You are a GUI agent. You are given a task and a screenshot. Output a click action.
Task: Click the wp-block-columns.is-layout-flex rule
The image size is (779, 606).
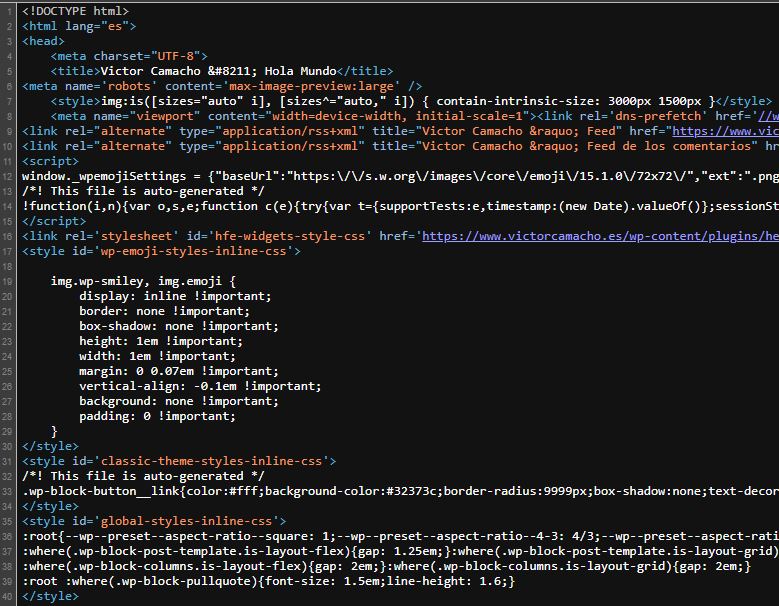click(204, 566)
